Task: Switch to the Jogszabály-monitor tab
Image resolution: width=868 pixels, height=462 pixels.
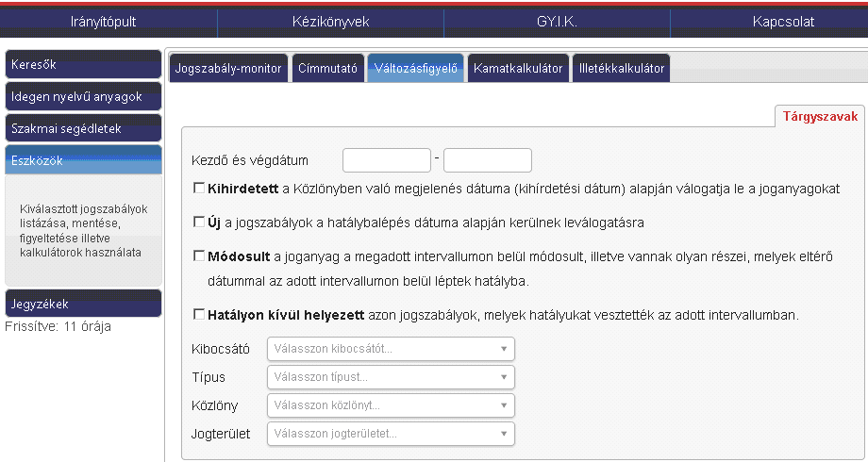Action: point(228,68)
